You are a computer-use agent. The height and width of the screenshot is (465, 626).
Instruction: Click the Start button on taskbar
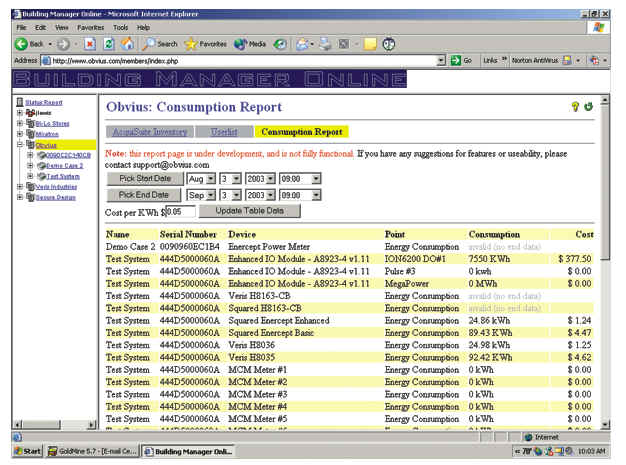click(x=28, y=451)
